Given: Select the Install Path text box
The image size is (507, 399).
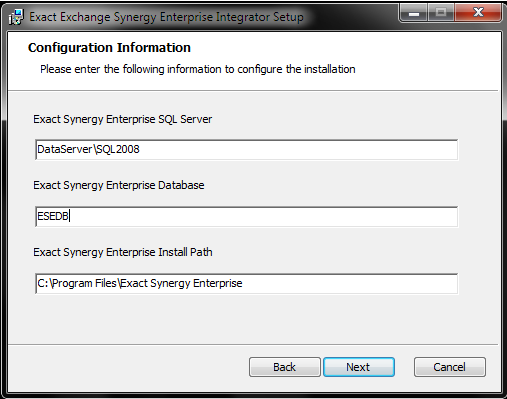Looking at the screenshot, I should [247, 284].
